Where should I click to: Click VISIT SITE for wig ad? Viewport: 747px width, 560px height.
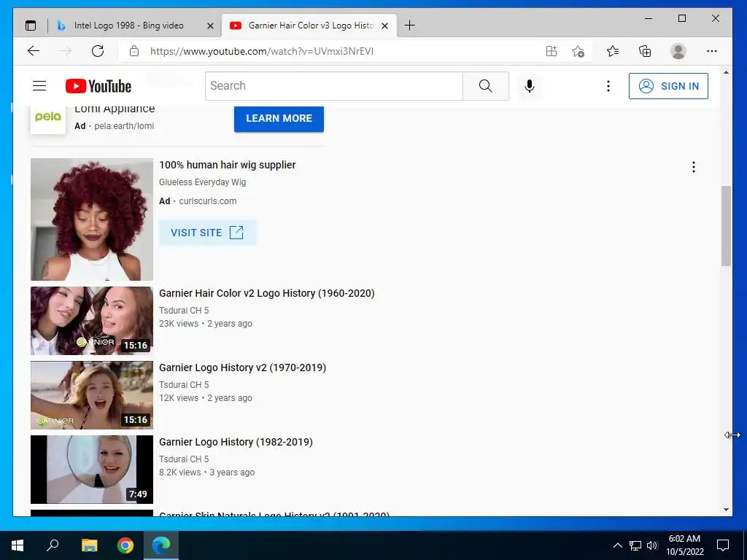pyautogui.click(x=207, y=233)
